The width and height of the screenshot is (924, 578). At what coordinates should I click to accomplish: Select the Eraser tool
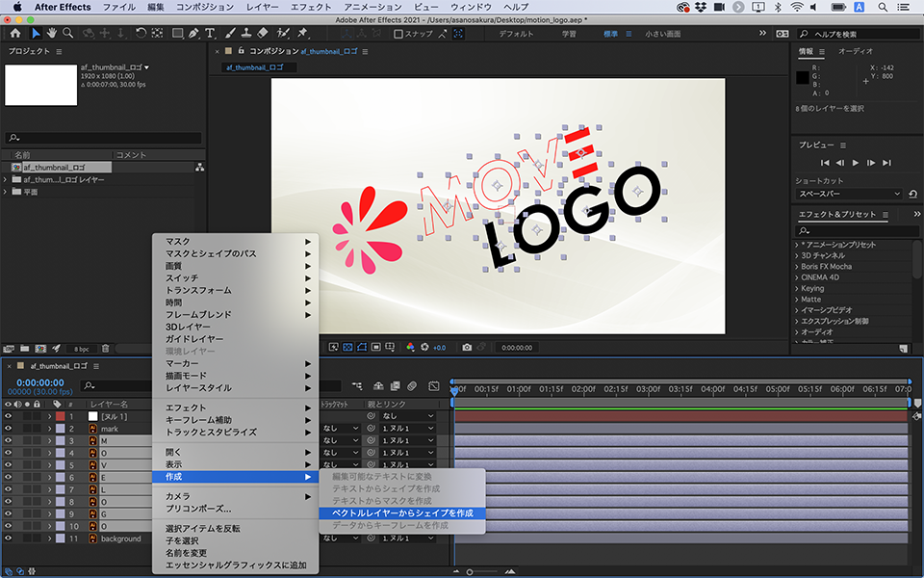click(x=264, y=34)
